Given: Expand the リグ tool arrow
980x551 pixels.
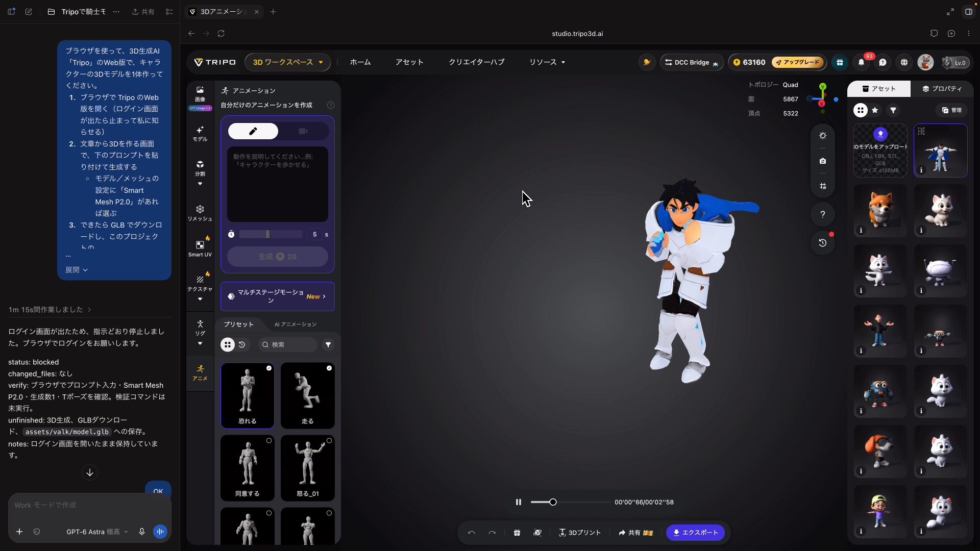Looking at the screenshot, I should click(200, 343).
